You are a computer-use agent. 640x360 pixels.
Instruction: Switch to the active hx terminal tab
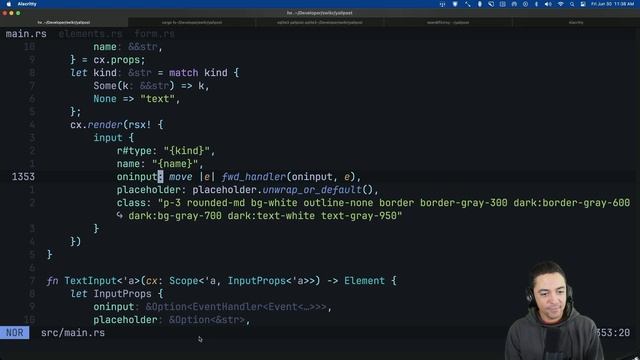[64, 22]
